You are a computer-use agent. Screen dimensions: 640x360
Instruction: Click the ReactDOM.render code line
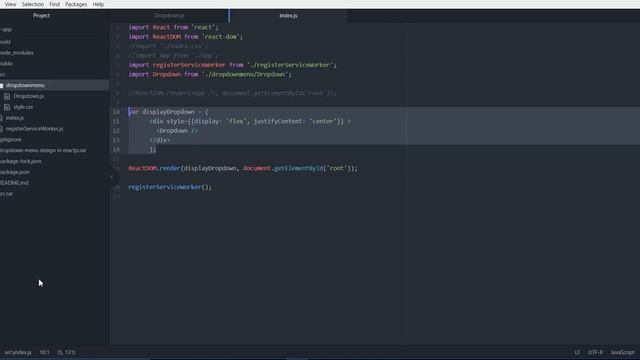243,168
